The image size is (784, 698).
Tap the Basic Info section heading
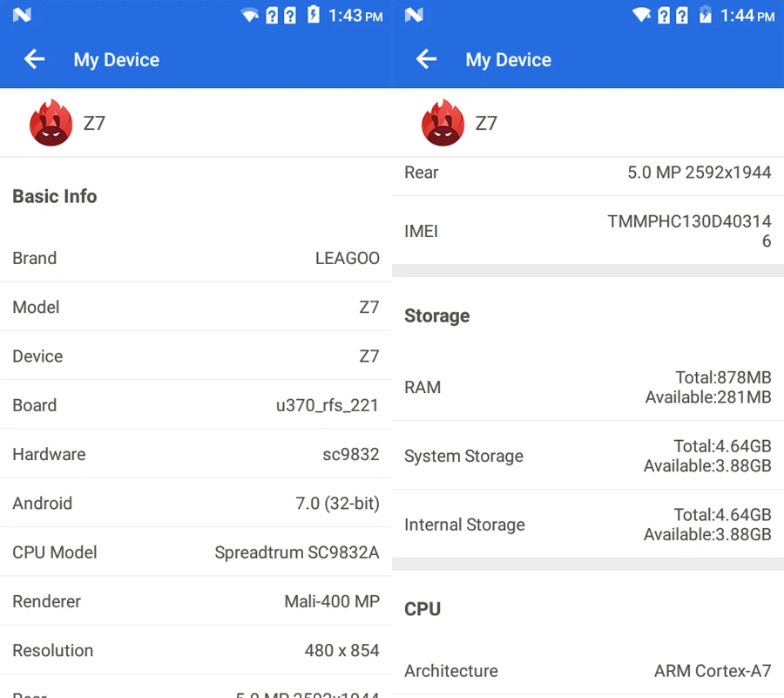click(55, 196)
